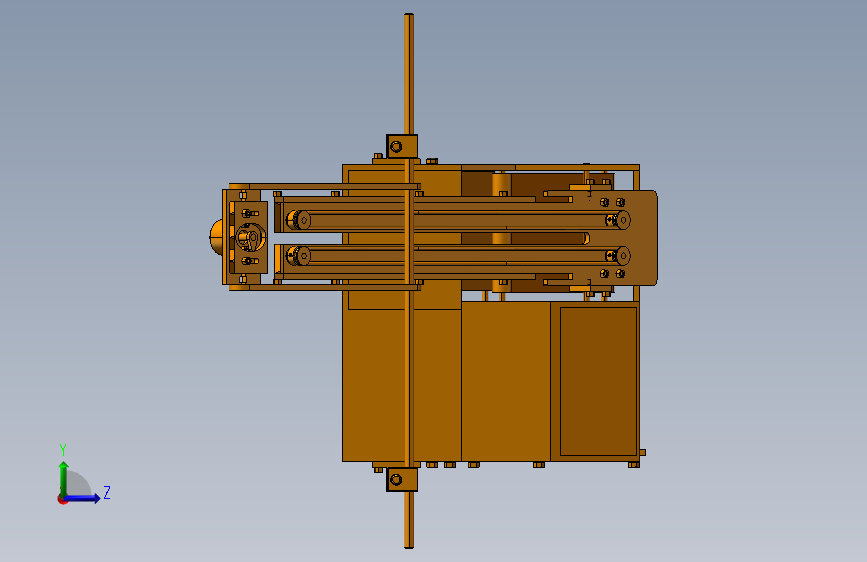Select the circular hub on the left end plate
Viewport: 867px width, 562px height.
[x=250, y=237]
